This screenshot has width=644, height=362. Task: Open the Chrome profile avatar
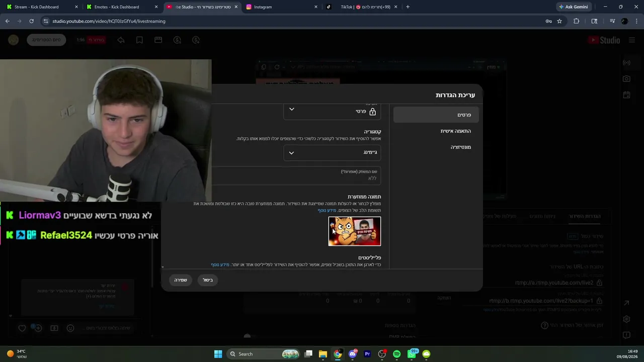click(624, 21)
